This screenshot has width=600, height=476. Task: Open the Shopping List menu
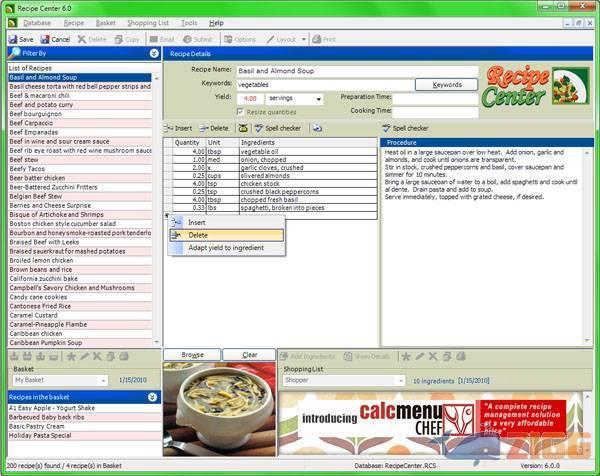pos(147,22)
